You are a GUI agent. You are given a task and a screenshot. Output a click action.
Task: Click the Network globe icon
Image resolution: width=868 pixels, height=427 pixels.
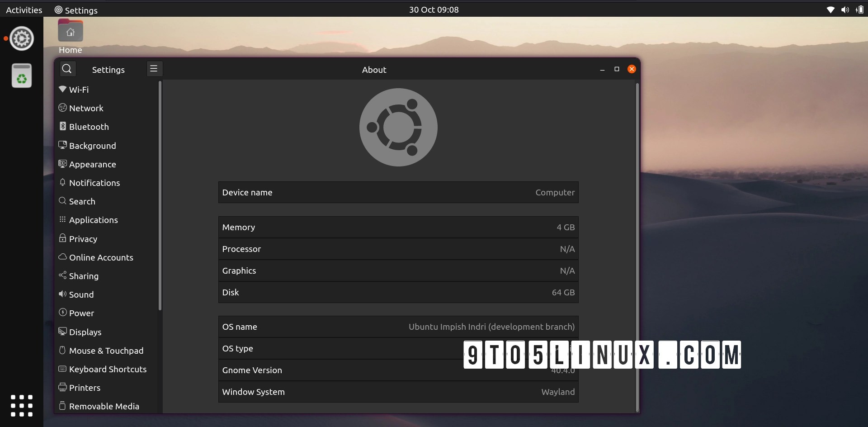pos(62,108)
